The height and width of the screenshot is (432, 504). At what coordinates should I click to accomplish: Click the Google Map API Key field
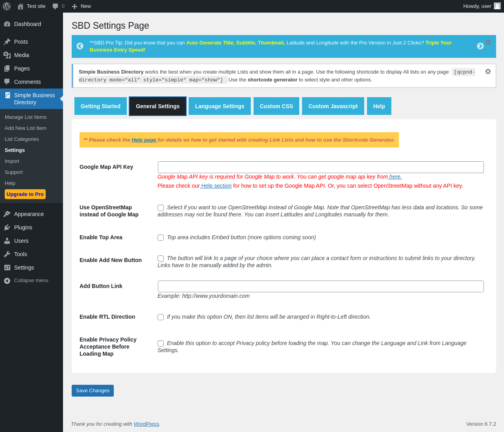point(321,167)
